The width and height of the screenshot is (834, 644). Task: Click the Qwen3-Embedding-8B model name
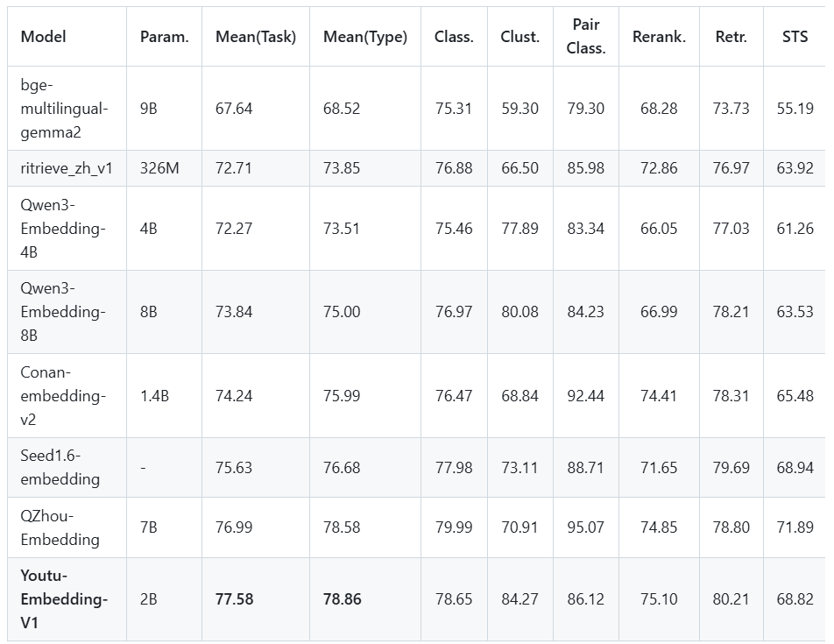[x=63, y=312]
